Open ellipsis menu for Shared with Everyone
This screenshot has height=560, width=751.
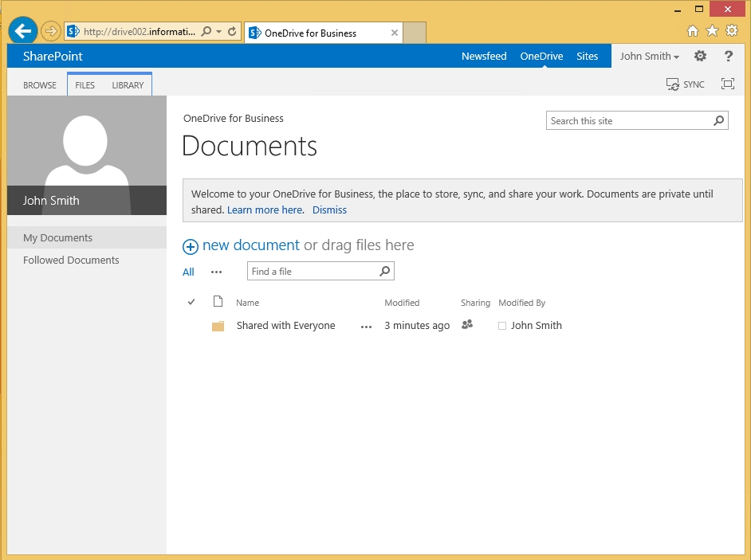(x=367, y=327)
